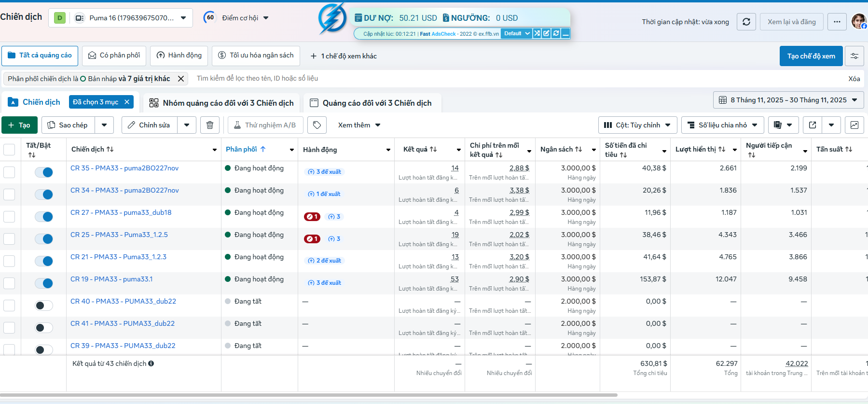Open '2 đề xuất' for CR 21 campaign

pos(324,261)
